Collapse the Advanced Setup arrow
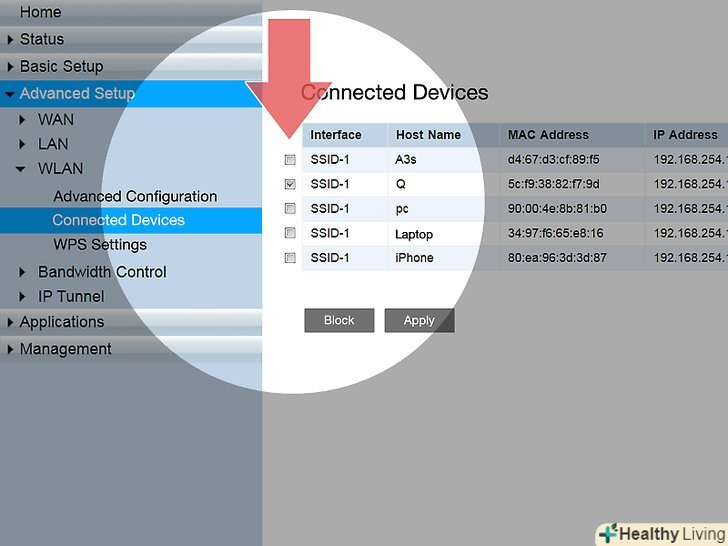Screen dimensions: 728x546 coord(10,94)
